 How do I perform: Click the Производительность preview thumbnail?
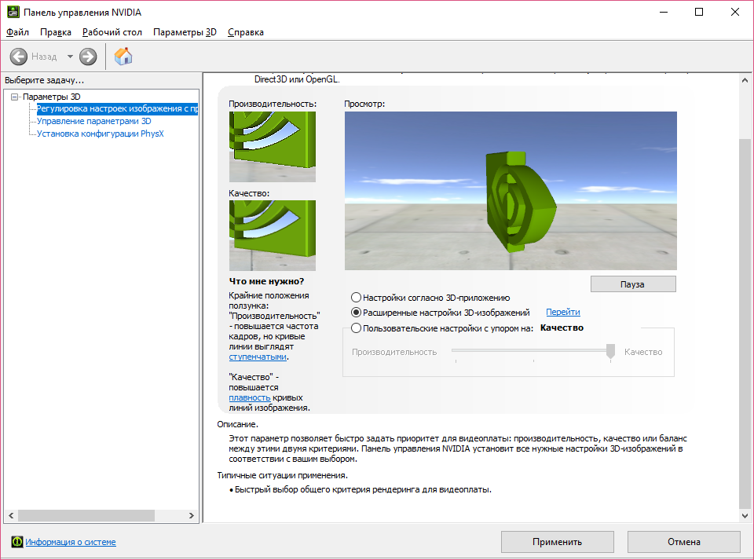pyautogui.click(x=273, y=147)
